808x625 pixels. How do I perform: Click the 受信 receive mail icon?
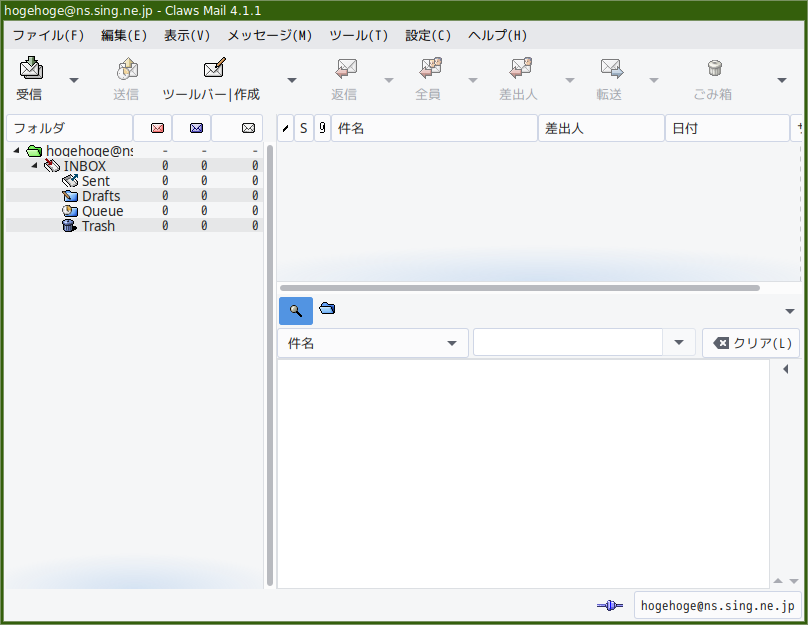pyautogui.click(x=31, y=68)
